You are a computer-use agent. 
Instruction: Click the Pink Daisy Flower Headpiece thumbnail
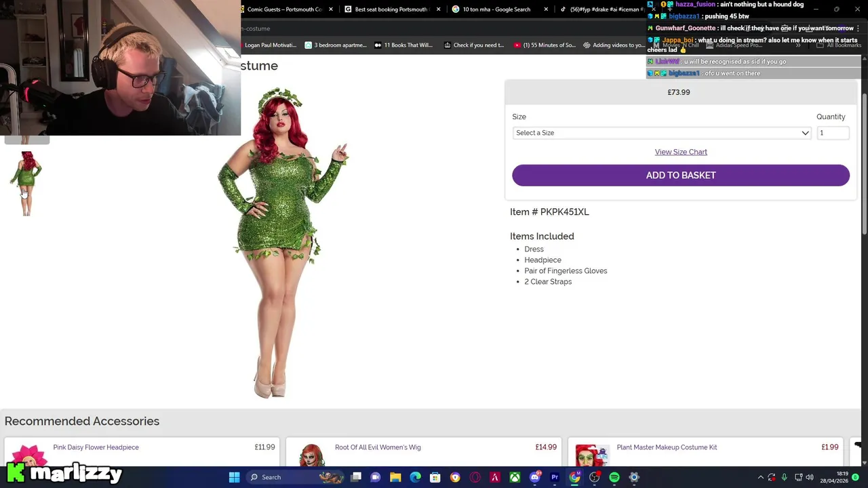point(28,454)
